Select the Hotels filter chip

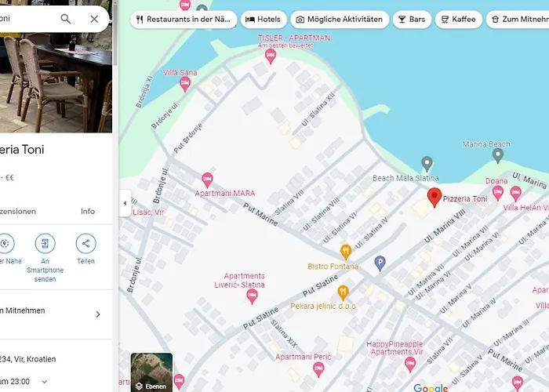tap(264, 20)
